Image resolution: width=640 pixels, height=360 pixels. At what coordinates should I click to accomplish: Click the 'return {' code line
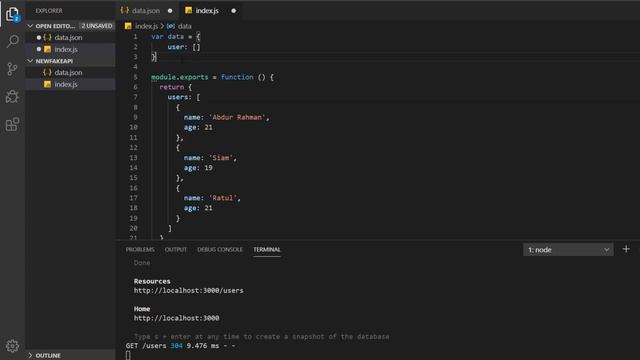click(x=176, y=87)
